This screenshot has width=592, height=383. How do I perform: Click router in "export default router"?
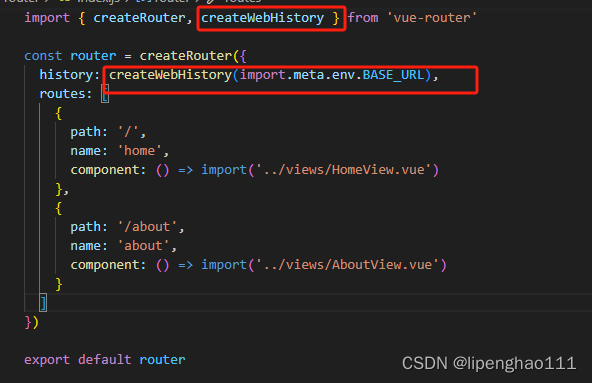pos(162,360)
